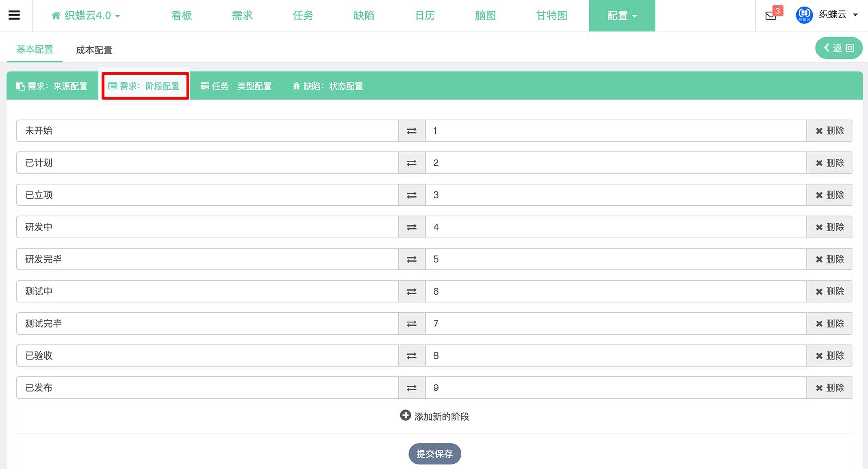
Task: Click the 研发完毕 stage name field
Action: tap(207, 259)
